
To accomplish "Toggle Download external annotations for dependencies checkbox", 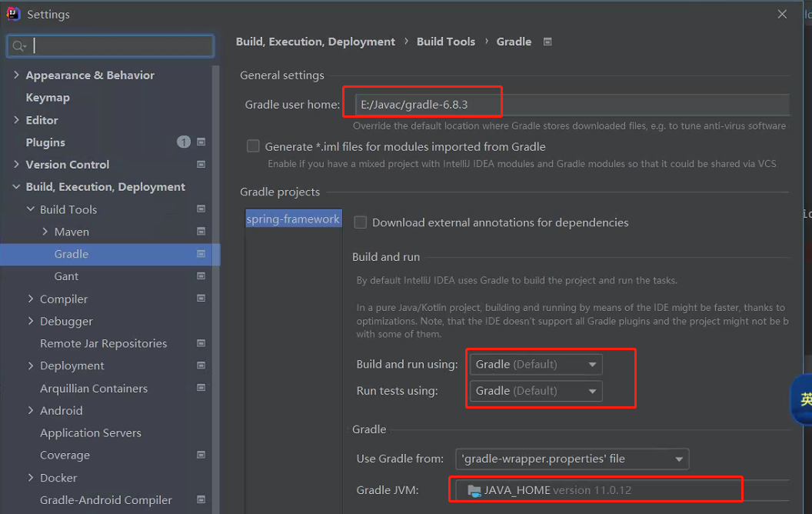I will pyautogui.click(x=361, y=222).
